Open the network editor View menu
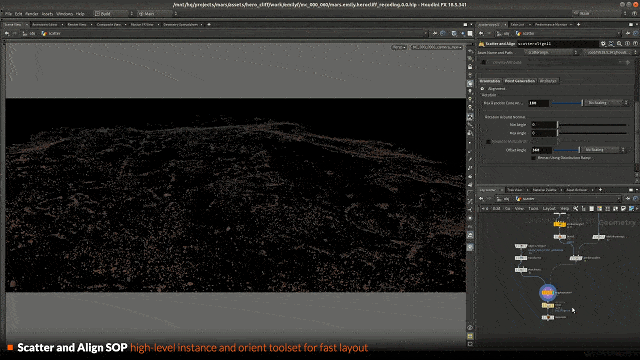 [519, 209]
